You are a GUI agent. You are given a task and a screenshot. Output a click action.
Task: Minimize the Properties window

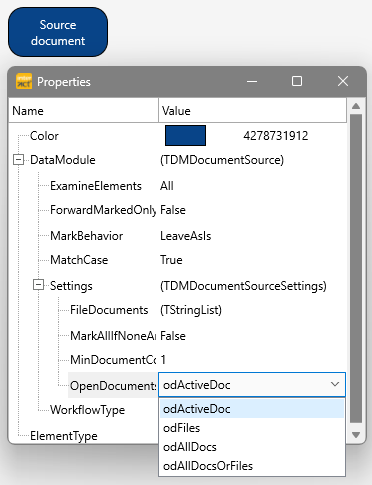[252, 81]
